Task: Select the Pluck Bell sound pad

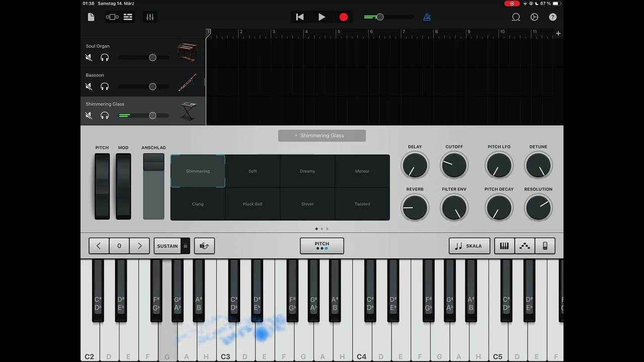Action: 253,204
